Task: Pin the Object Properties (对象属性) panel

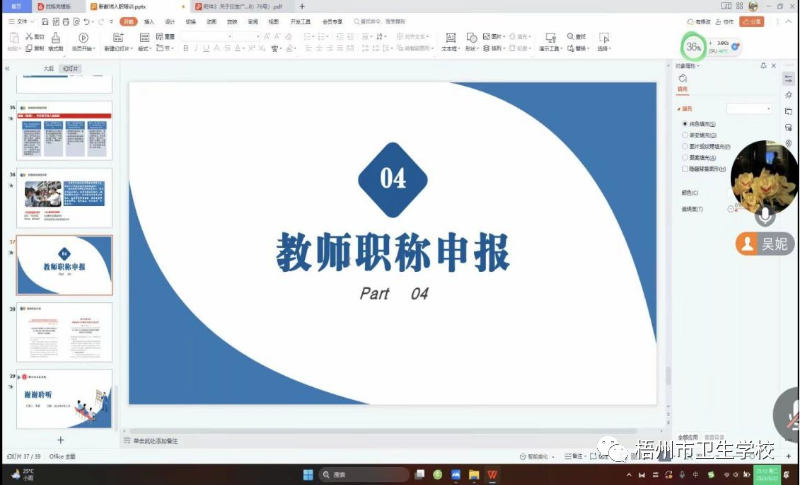Action: tap(762, 65)
